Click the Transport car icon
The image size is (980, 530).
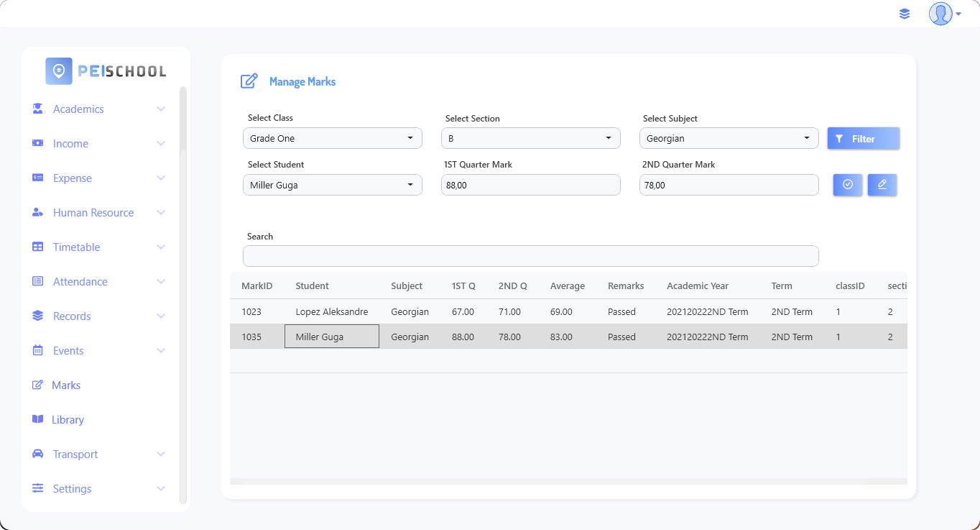38,454
